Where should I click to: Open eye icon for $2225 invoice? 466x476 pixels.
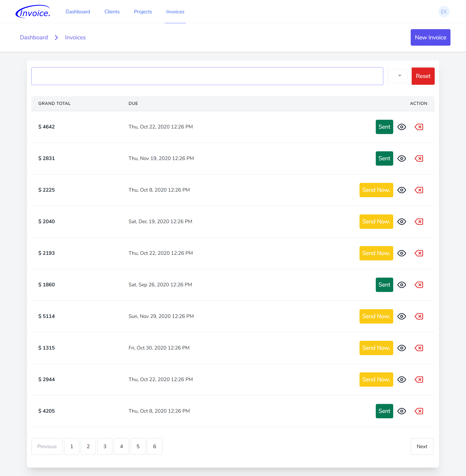402,190
